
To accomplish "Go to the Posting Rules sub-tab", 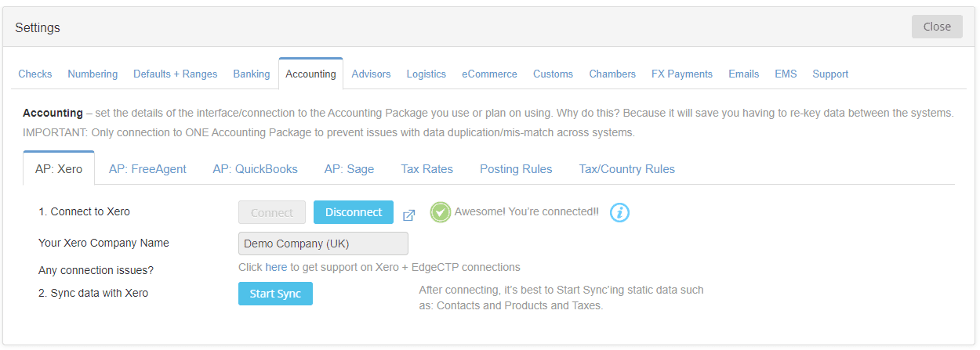I will coord(516,168).
